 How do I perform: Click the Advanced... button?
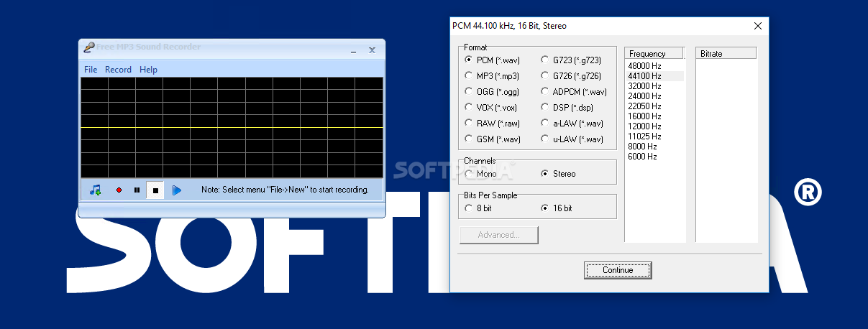[499, 235]
